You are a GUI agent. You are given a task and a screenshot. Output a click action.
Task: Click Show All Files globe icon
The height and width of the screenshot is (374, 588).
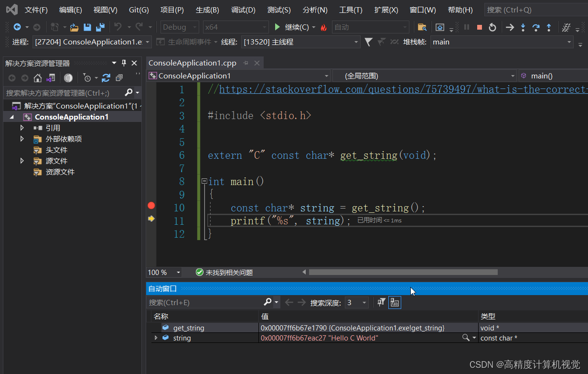click(x=68, y=78)
